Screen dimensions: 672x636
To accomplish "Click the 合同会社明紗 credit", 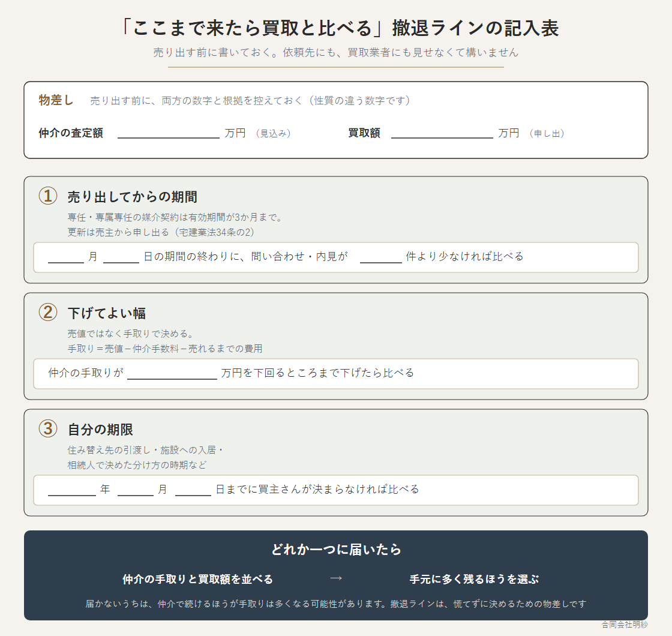I will [x=625, y=625].
